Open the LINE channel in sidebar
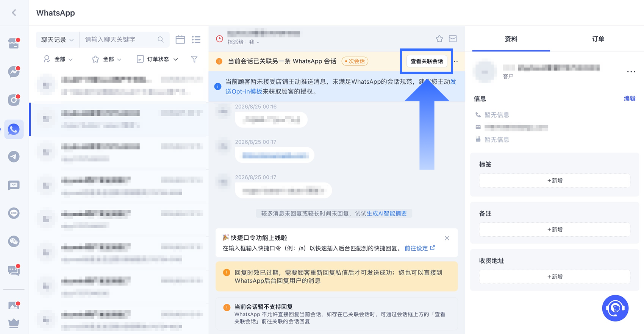The width and height of the screenshot is (644, 334). (x=14, y=213)
